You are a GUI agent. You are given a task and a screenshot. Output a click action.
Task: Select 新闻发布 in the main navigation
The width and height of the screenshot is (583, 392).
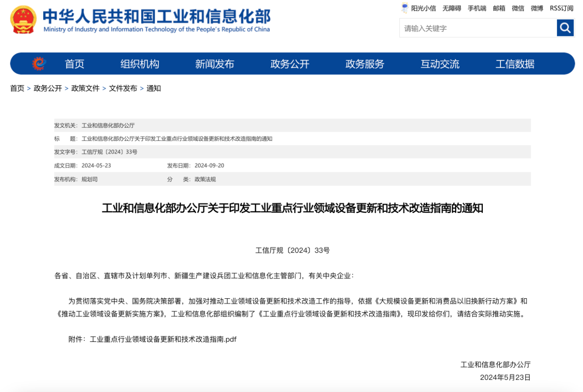click(x=215, y=64)
